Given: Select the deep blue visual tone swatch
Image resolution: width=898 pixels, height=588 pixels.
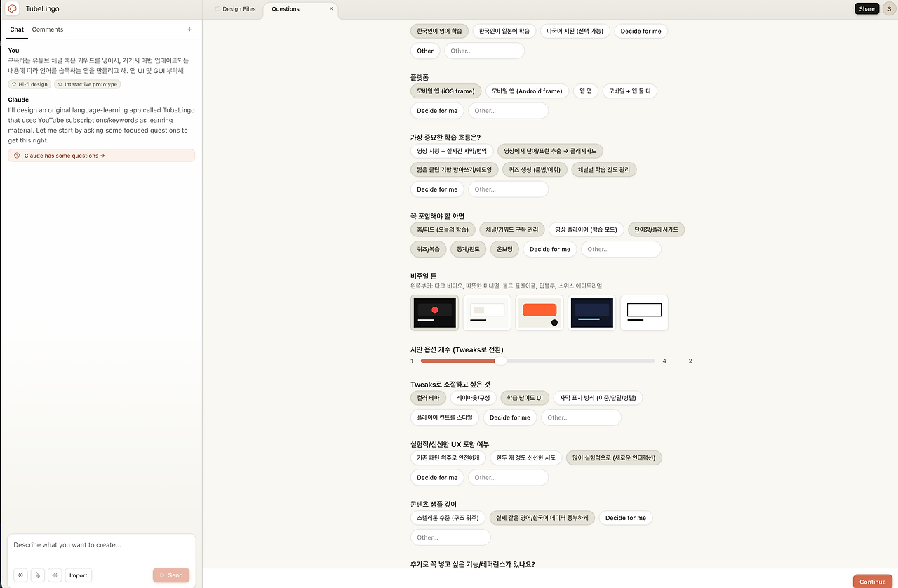Looking at the screenshot, I should (x=592, y=313).
